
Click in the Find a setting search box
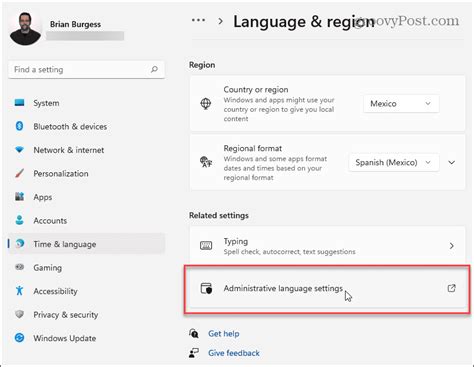coord(86,70)
